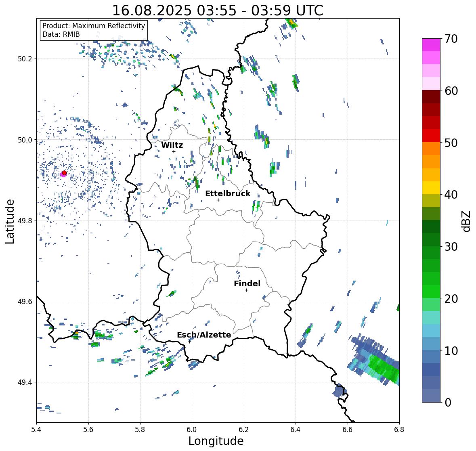Click the plus marker under the Ettelbruck label
Viewport: 476px width, 451px height.
(x=218, y=200)
